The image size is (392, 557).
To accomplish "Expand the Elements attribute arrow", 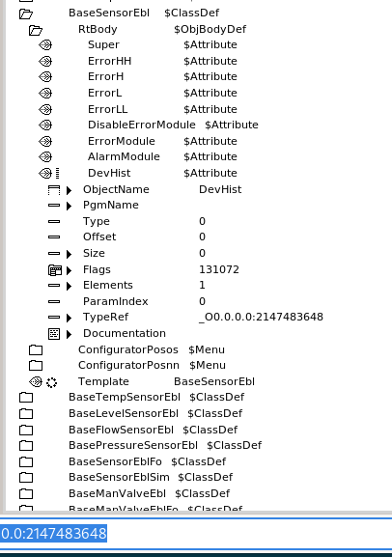I will click(x=70, y=286).
